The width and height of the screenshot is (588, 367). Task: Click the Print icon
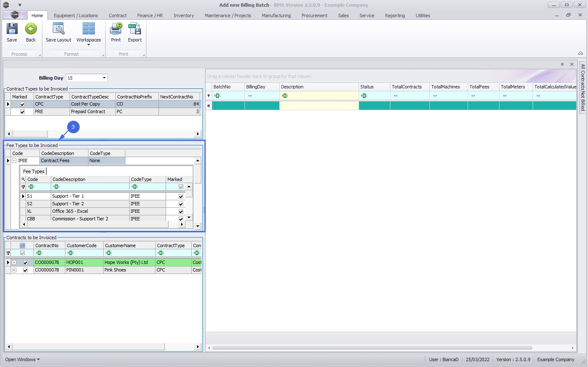click(x=116, y=29)
